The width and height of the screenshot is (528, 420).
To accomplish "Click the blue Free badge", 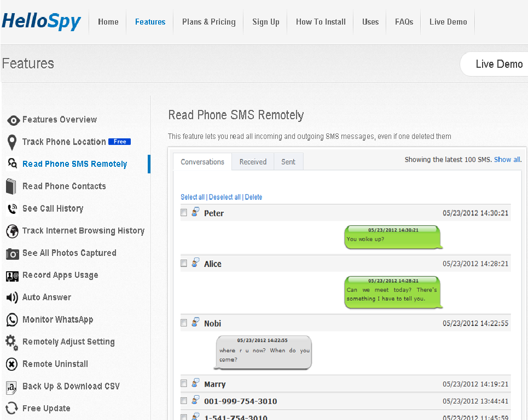I will (119, 142).
